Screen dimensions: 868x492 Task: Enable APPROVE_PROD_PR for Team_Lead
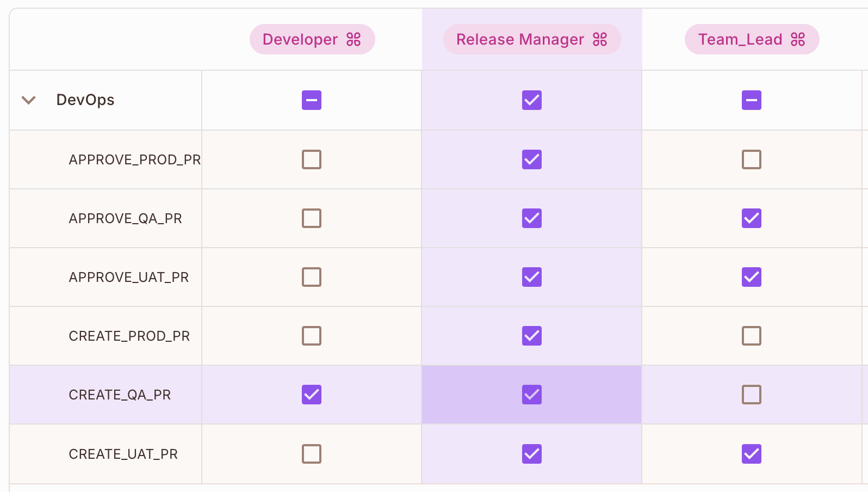[752, 159]
